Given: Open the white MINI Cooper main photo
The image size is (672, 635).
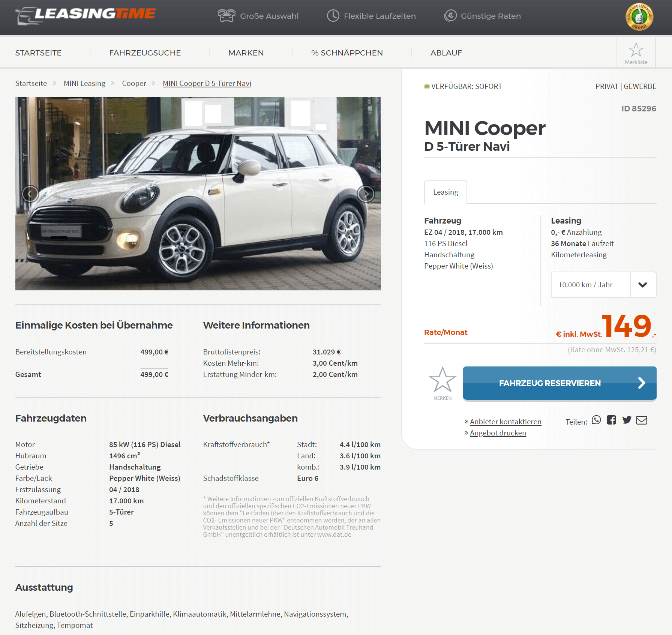Looking at the screenshot, I should (x=198, y=194).
